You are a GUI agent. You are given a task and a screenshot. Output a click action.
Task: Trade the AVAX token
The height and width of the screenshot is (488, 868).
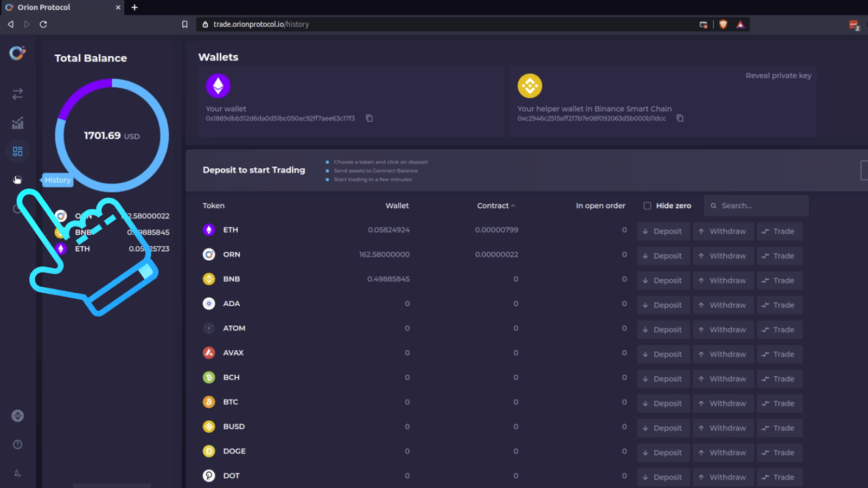click(779, 355)
